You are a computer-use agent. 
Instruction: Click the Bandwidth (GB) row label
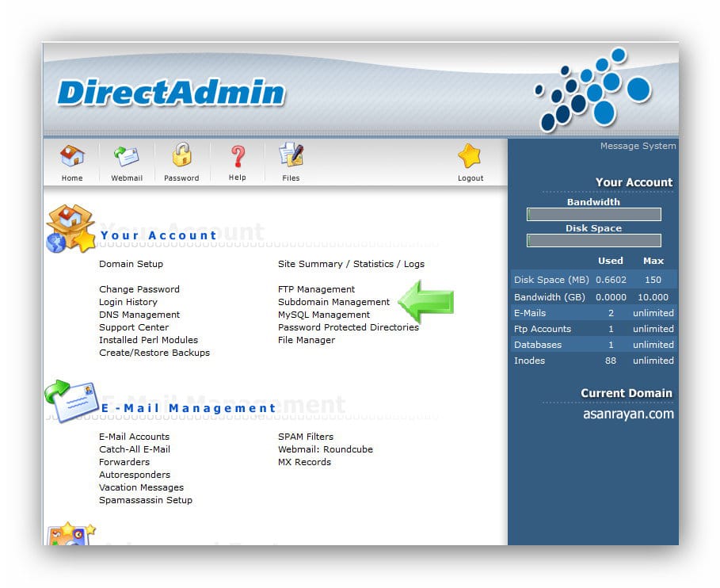[x=550, y=297]
